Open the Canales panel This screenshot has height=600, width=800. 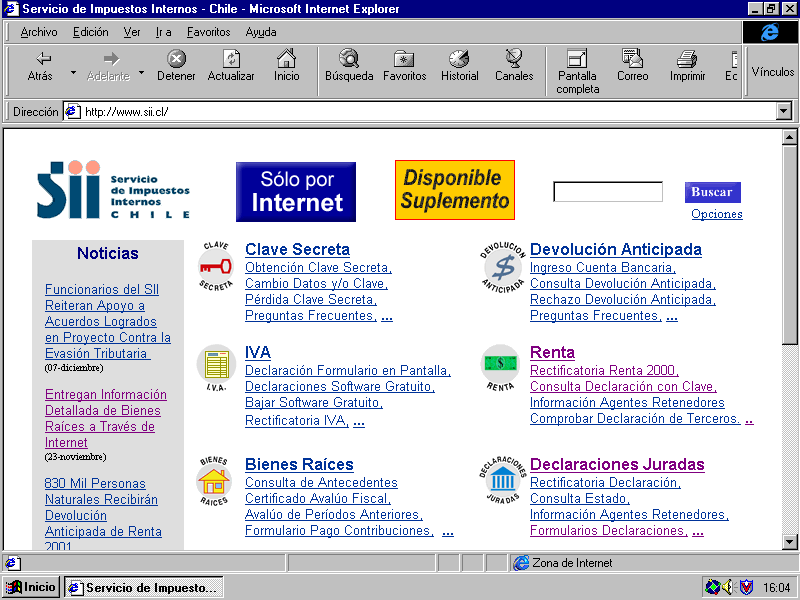514,66
